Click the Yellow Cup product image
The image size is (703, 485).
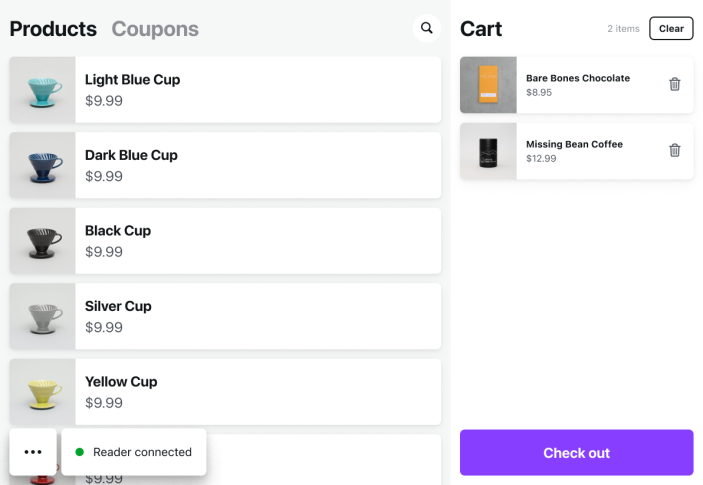43,392
